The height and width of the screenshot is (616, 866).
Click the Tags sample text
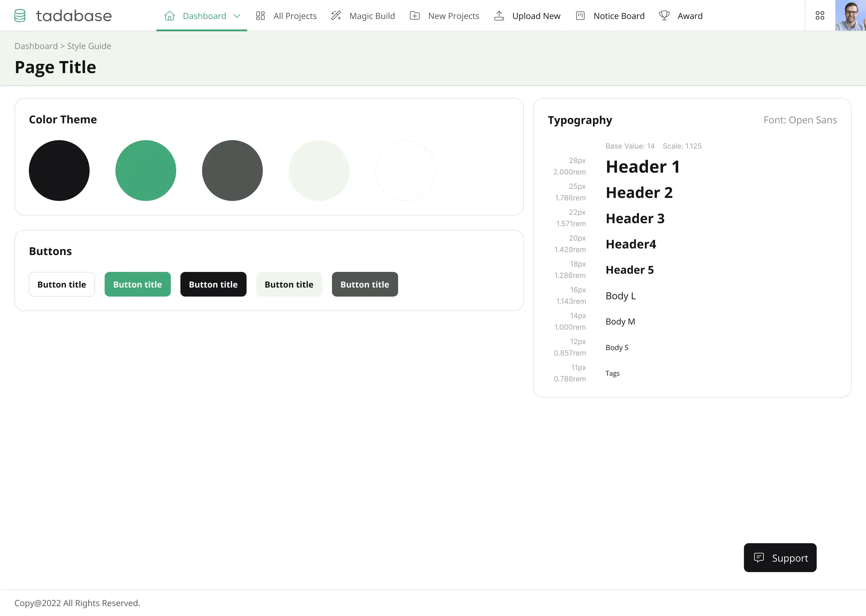612,373
